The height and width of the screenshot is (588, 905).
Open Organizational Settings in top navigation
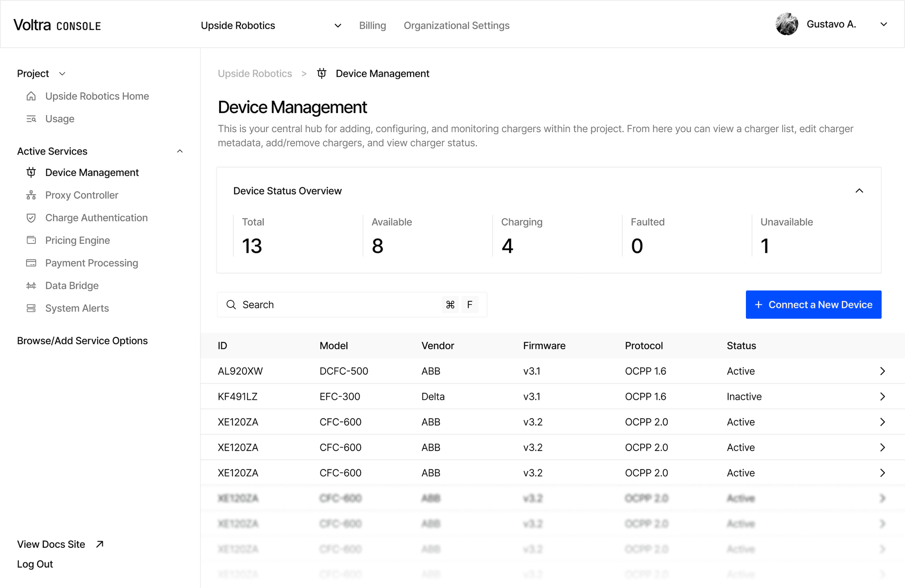[456, 26]
